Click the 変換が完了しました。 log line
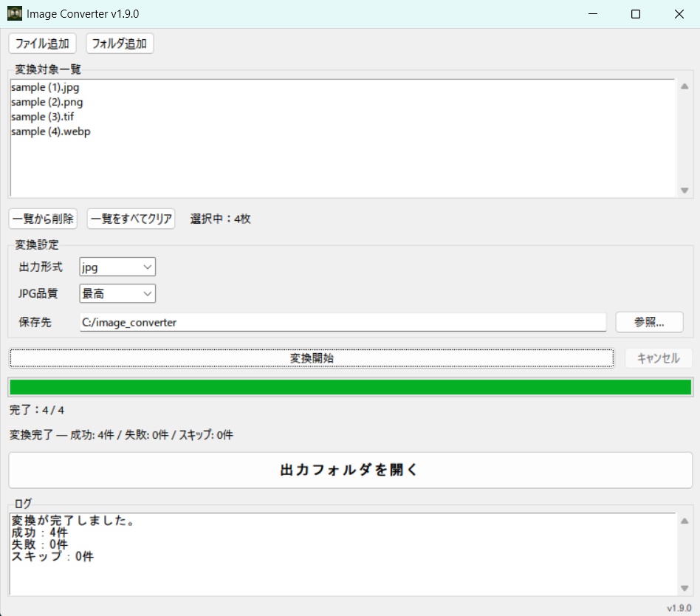The height and width of the screenshot is (616, 700). point(73,521)
